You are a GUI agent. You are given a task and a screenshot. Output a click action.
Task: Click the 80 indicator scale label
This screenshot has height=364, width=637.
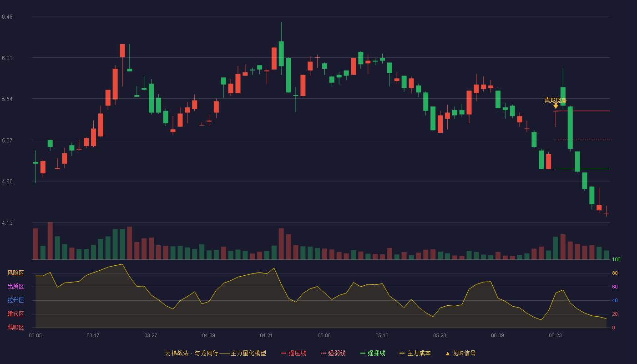(x=615, y=273)
